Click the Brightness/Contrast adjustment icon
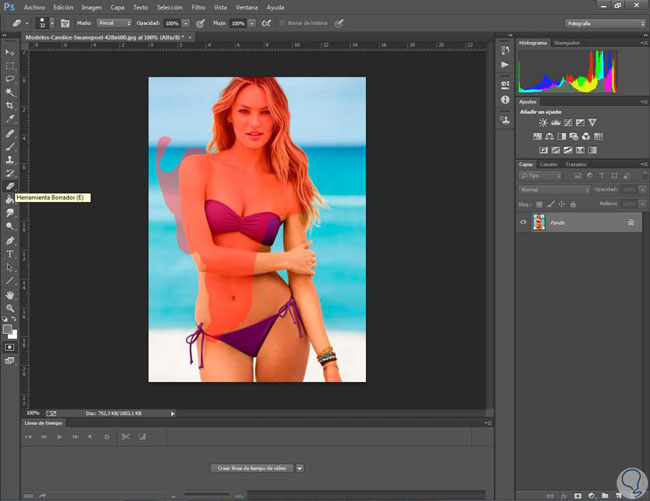Viewport: 650px width, 501px height. 543,122
